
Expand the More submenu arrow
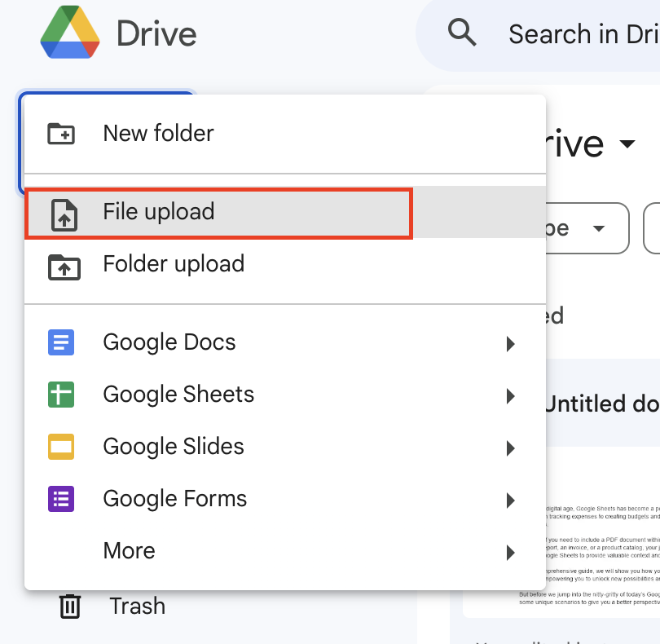[511, 553]
